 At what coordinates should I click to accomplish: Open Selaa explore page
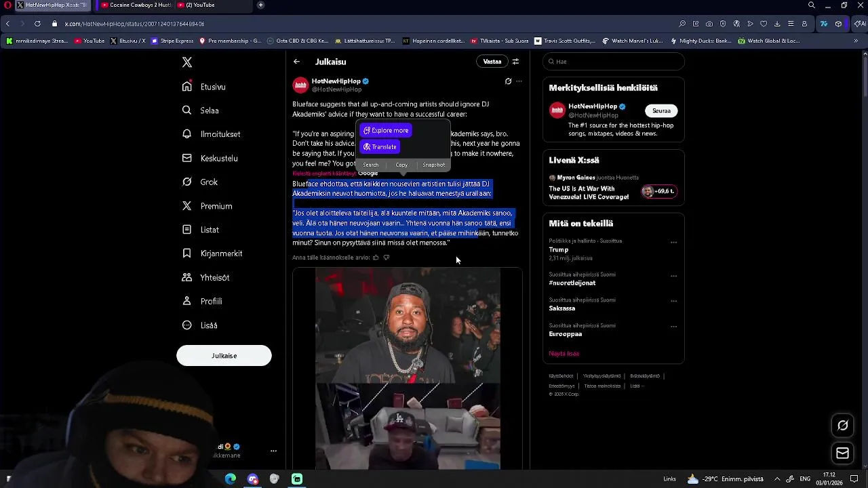point(201,110)
